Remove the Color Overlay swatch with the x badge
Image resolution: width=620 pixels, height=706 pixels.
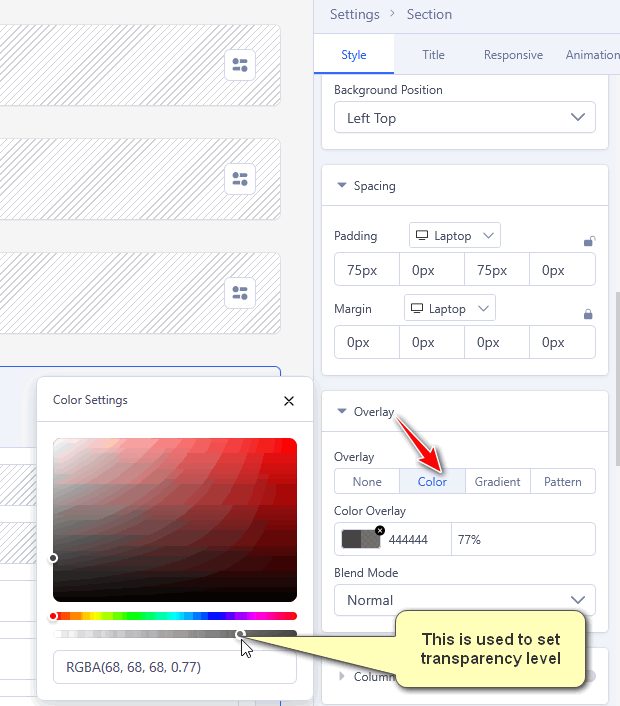pyautogui.click(x=380, y=530)
